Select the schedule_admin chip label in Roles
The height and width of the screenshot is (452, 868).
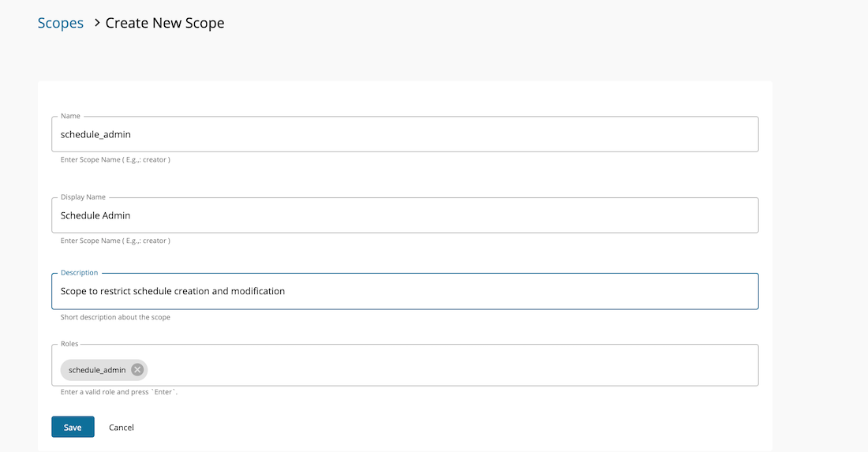pos(96,370)
